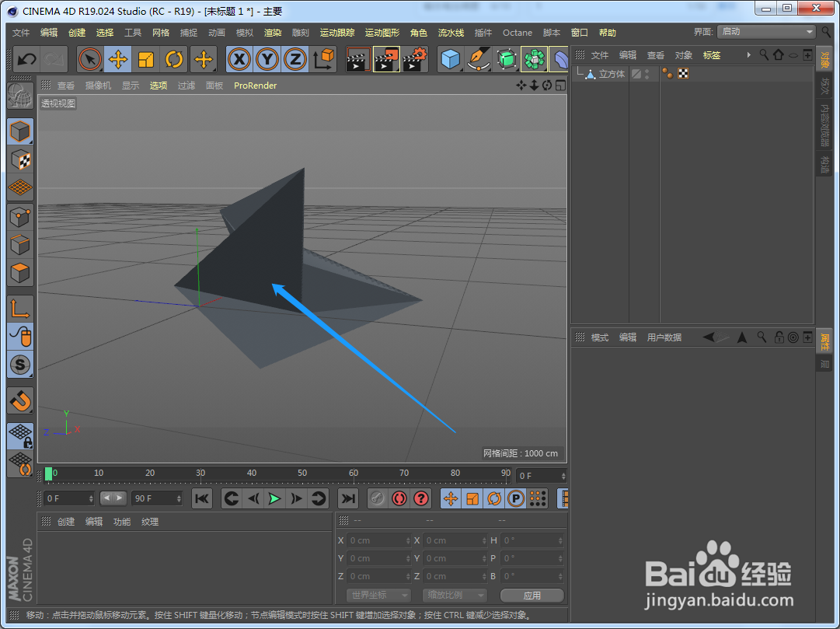Toggle Z axis lock
Image resolution: width=840 pixels, height=629 pixels.
[x=295, y=60]
